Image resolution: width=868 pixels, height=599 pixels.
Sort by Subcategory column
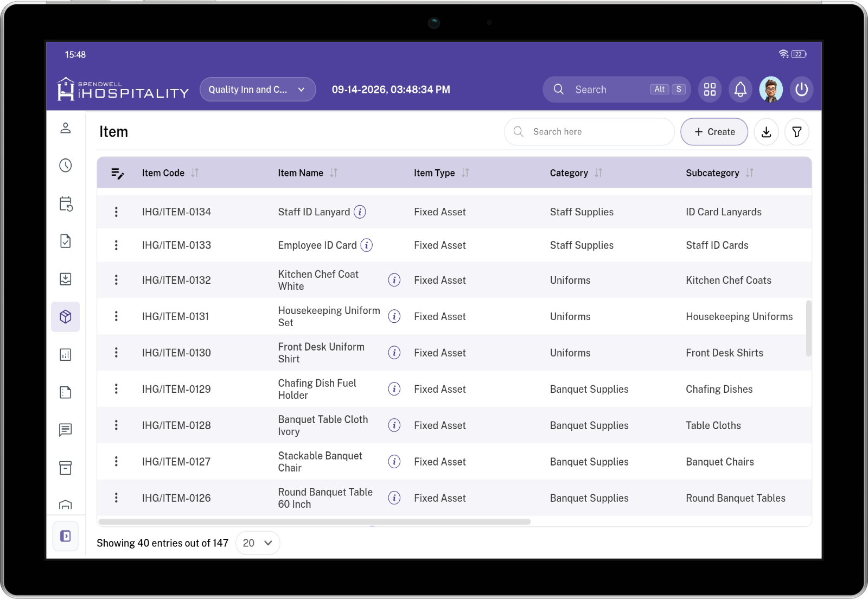tap(749, 173)
